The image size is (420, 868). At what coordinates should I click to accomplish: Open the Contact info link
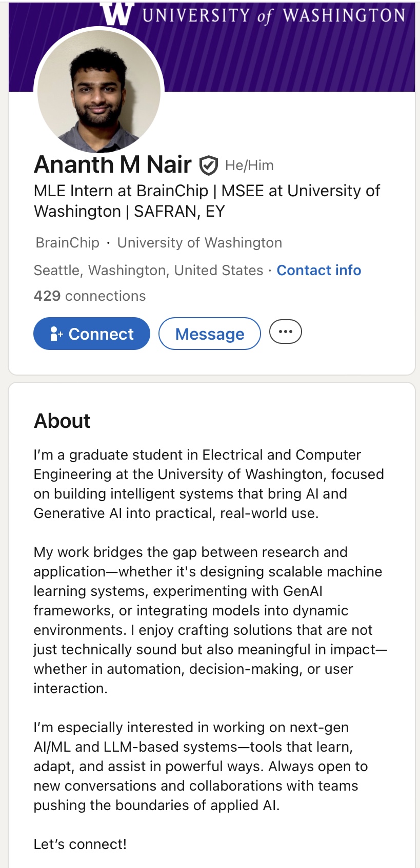pyautogui.click(x=318, y=270)
